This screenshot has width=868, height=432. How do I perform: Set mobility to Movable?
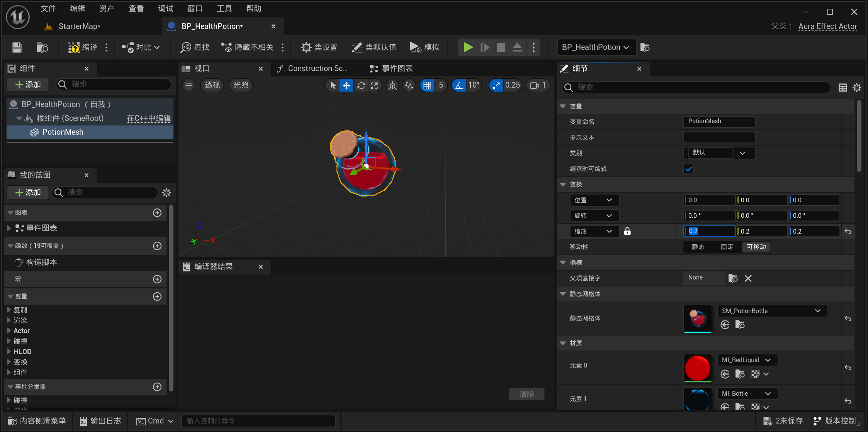pos(756,247)
